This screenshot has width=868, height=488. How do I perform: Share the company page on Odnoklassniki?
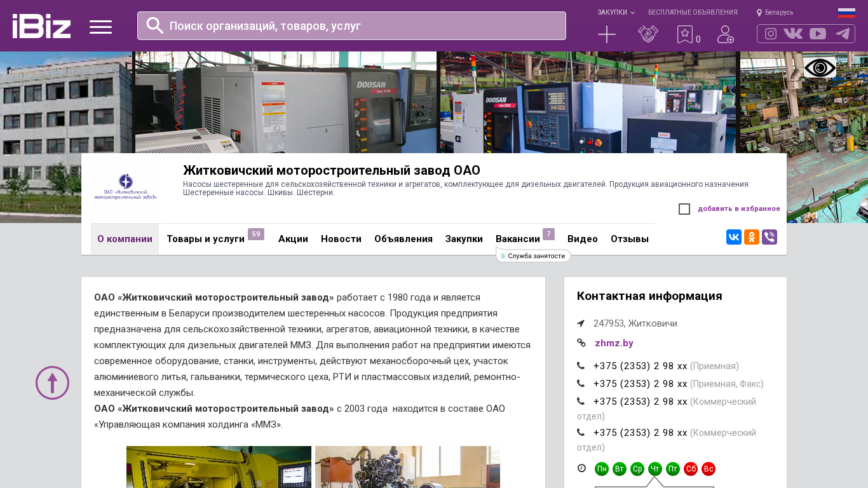point(752,237)
